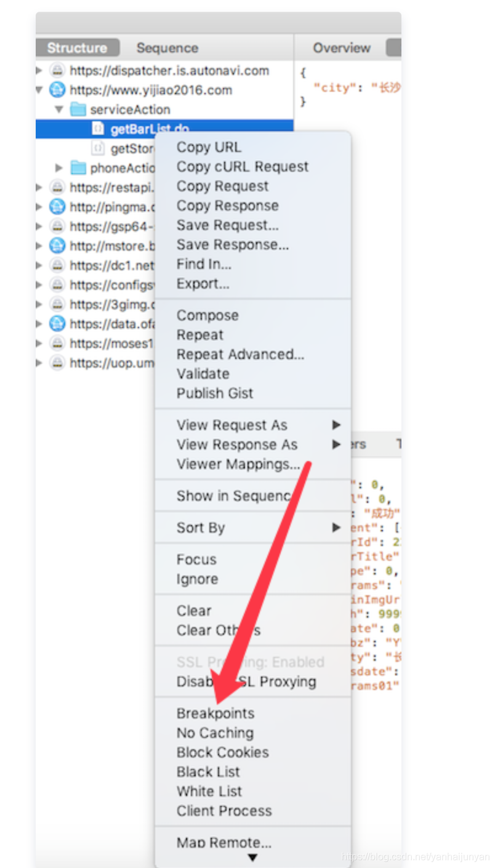Click the lock icon beside dispatcher.is.autonavi.com

(57, 70)
